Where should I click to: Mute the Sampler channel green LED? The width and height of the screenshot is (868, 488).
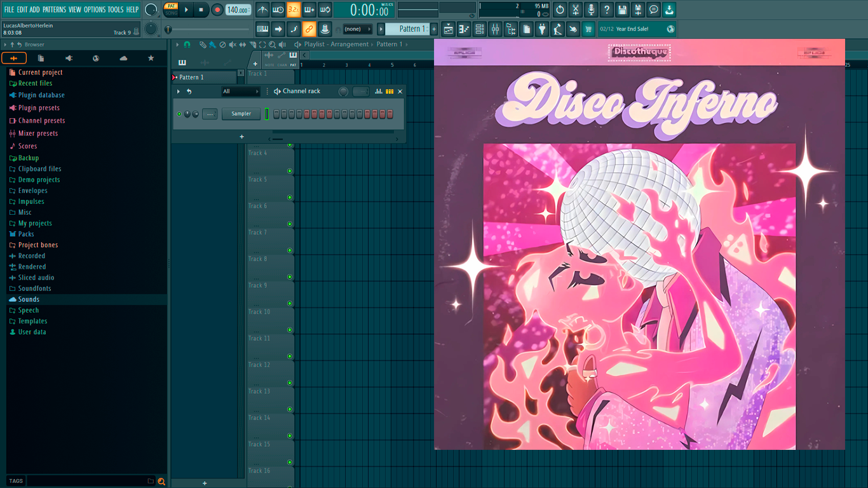[179, 114]
